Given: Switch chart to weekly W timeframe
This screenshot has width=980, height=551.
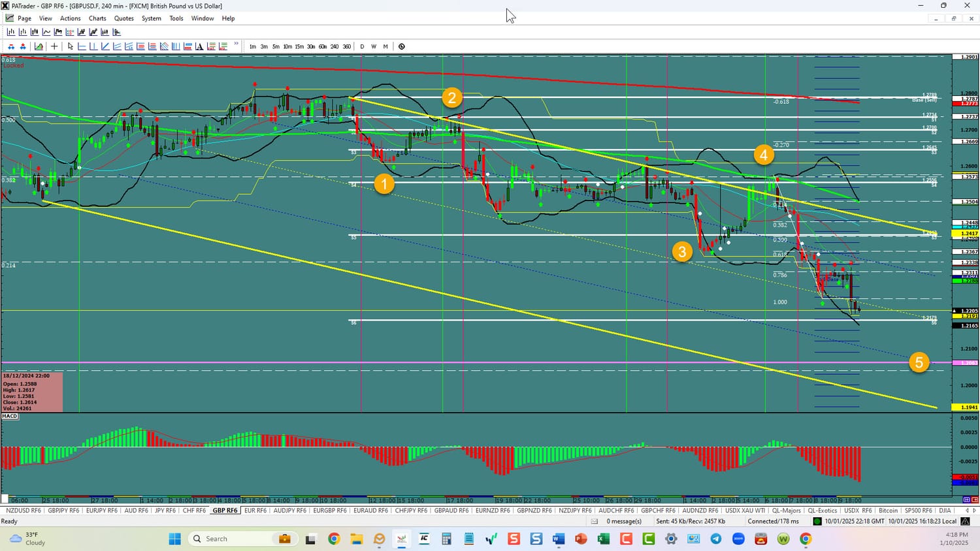Looking at the screenshot, I should (x=374, y=46).
